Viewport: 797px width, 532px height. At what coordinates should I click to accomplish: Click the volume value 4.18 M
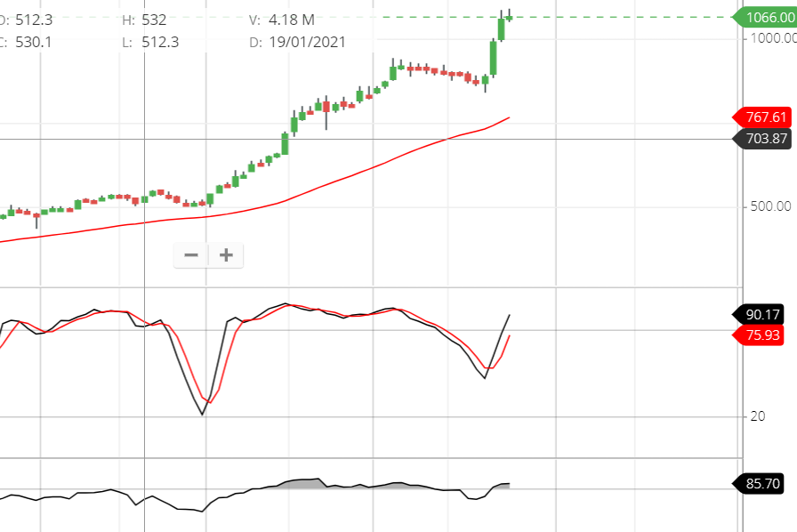[x=291, y=20]
